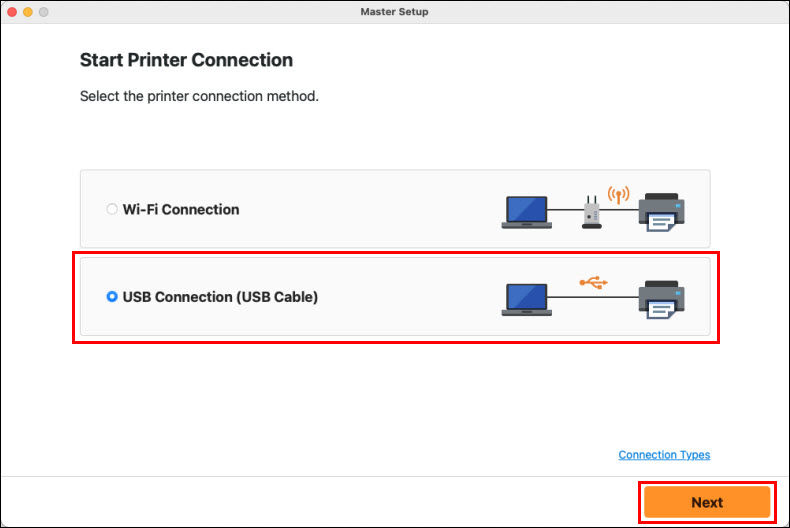Viewport: 790px width, 528px height.
Task: Click the orange USB symbol icon
Action: [594, 283]
